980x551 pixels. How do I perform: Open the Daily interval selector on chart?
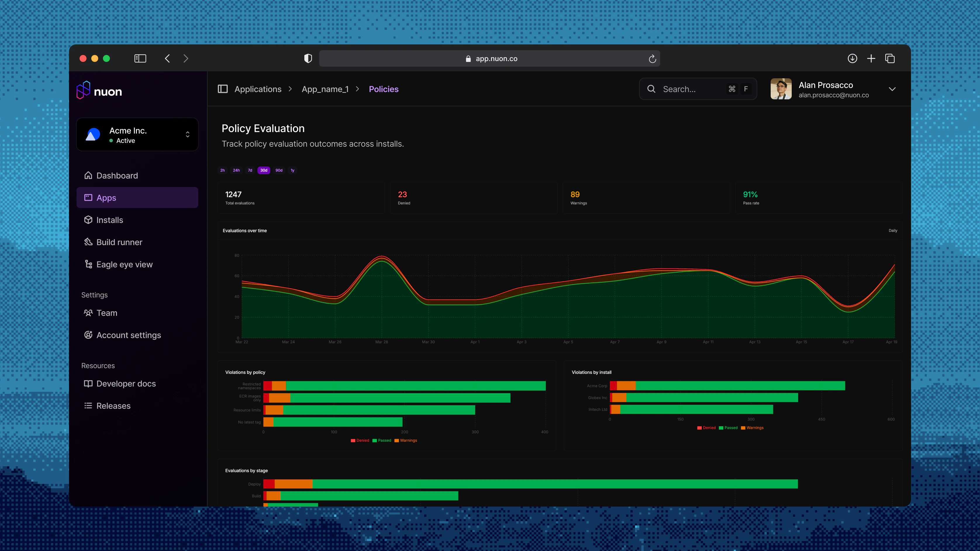tap(893, 231)
